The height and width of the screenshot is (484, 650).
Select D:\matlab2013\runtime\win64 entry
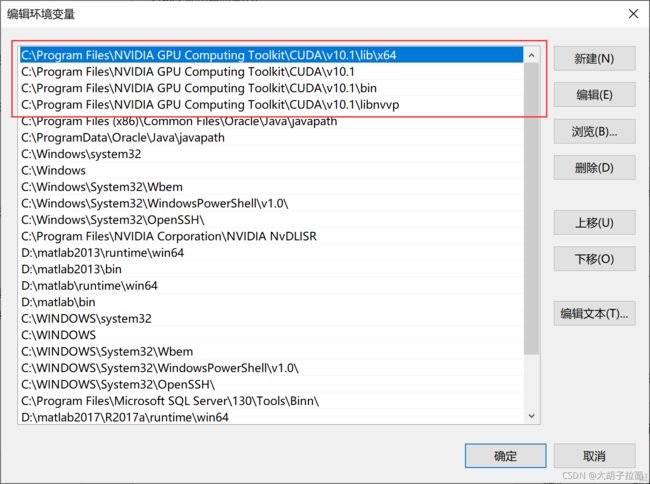[272, 252]
